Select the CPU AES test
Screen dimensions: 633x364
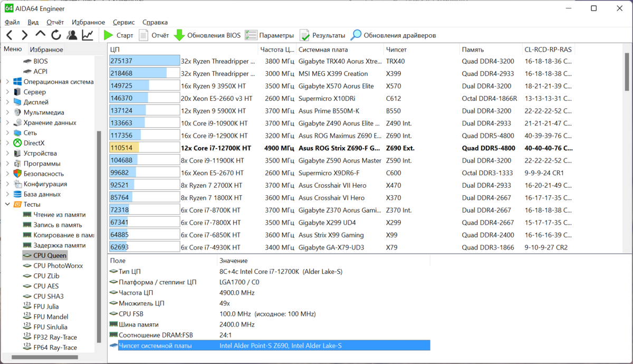(46, 286)
